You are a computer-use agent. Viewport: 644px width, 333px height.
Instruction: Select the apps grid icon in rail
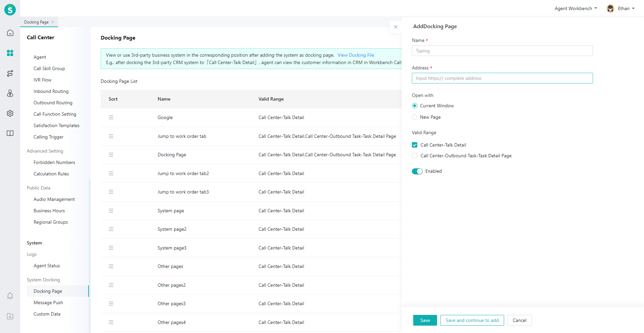(10, 53)
